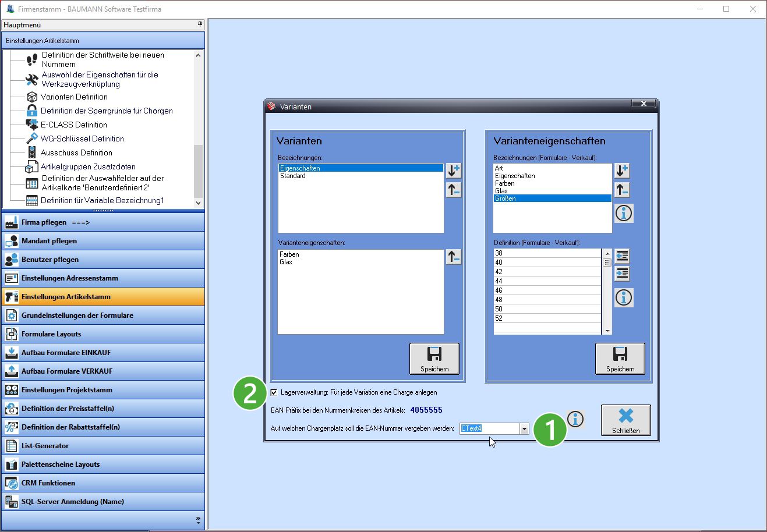
Task: Open Grundeinstellungen der Formulare section
Action: [103, 315]
